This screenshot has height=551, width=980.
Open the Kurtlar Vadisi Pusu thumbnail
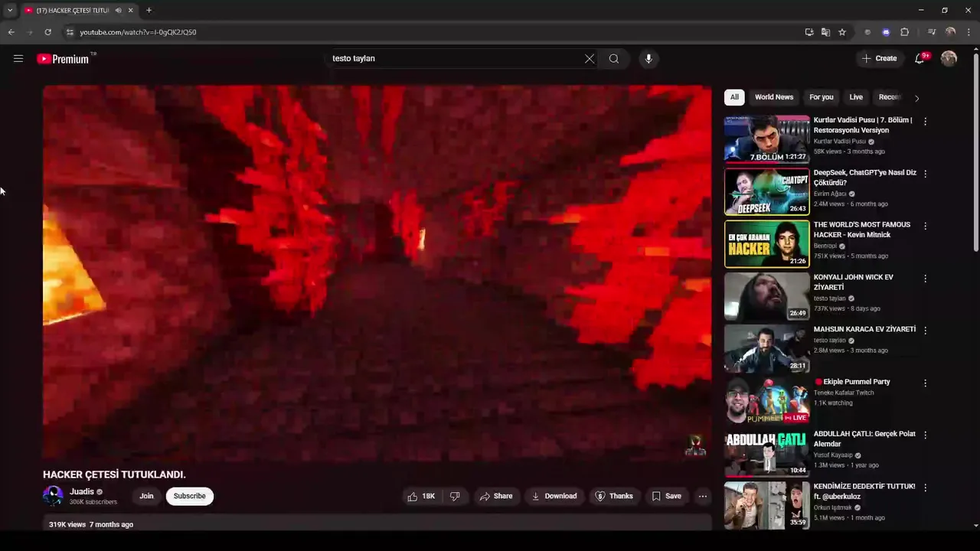(766, 139)
